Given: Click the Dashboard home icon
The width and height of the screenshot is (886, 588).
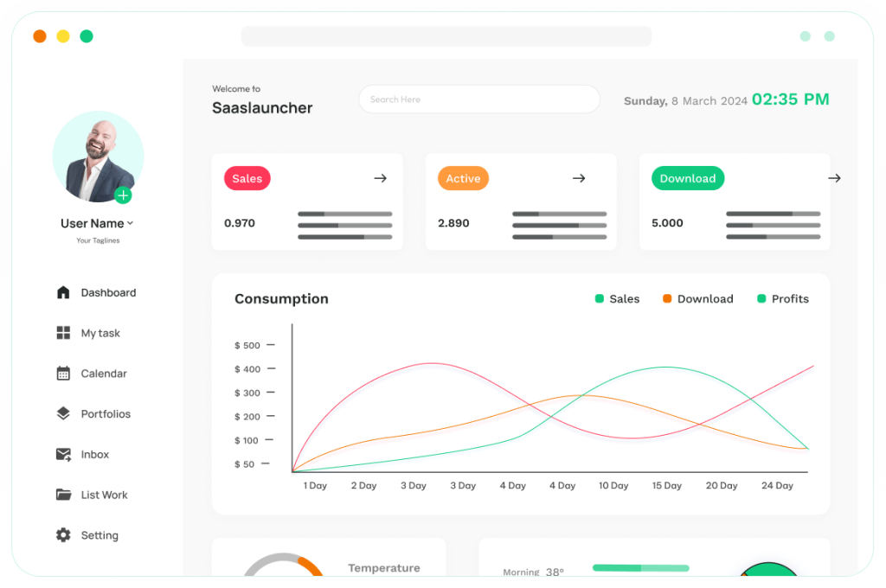Looking at the screenshot, I should click(63, 292).
